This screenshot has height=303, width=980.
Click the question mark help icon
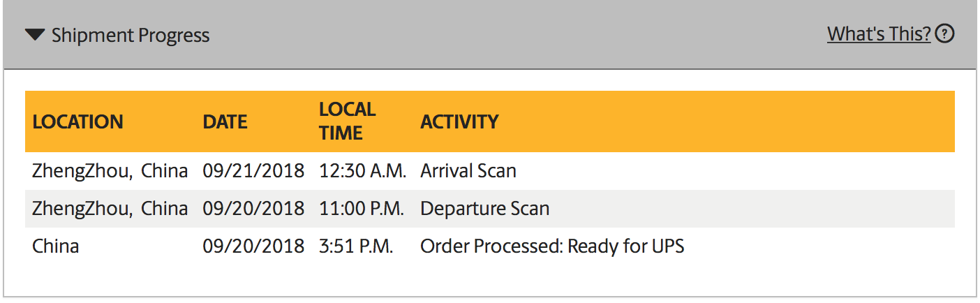(944, 34)
